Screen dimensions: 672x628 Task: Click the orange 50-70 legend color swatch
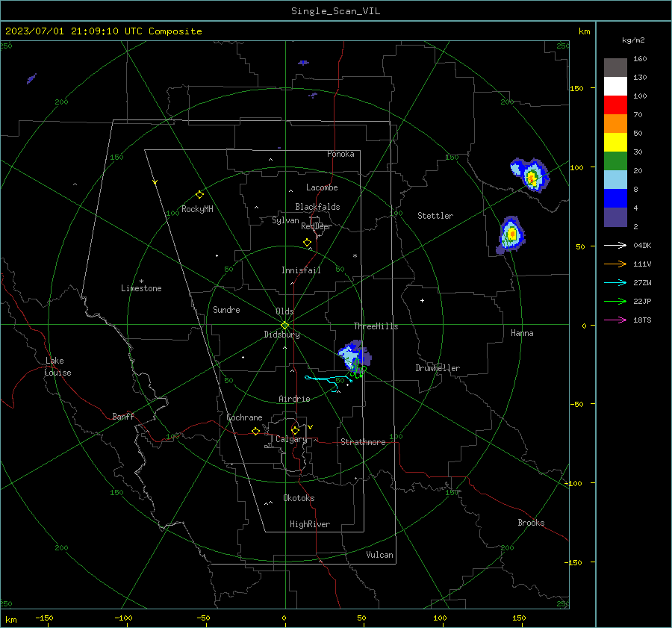[x=615, y=123]
